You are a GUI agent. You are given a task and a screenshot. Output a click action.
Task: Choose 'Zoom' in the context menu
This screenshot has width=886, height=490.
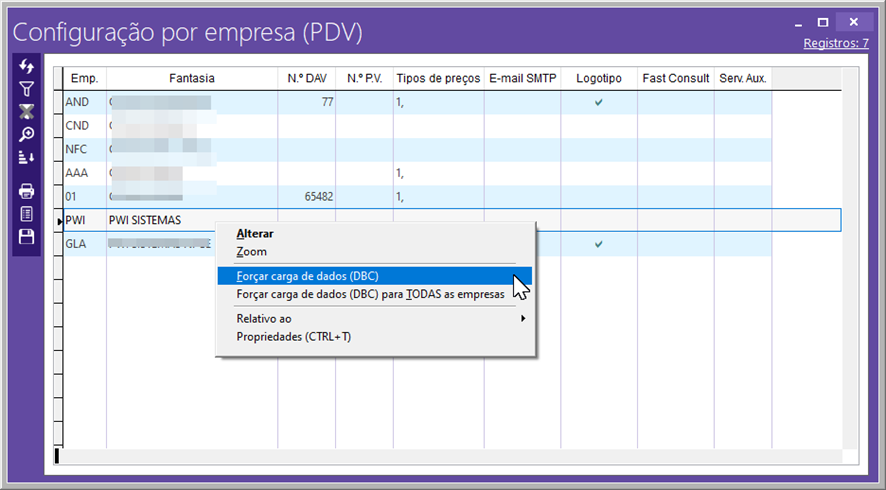pyautogui.click(x=252, y=252)
